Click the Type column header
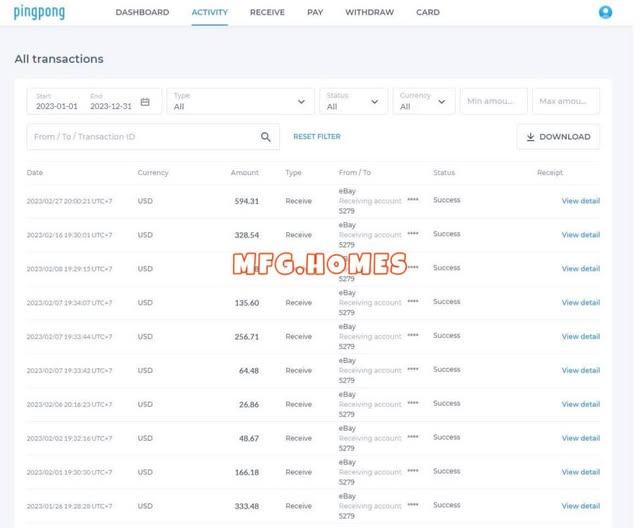Screen dimensions: 640x528 point(293,173)
